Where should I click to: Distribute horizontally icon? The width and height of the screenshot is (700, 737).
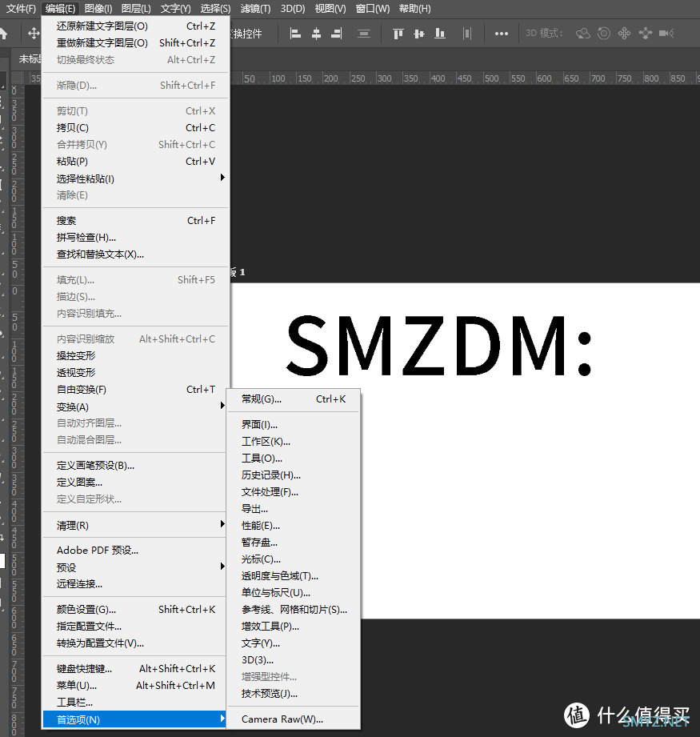(x=466, y=34)
